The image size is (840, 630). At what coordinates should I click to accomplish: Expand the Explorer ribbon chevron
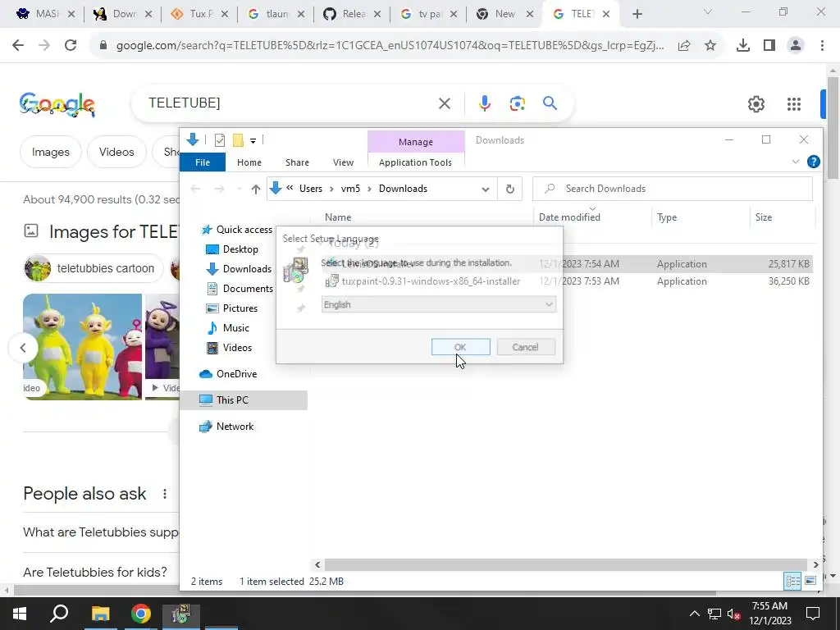796,162
